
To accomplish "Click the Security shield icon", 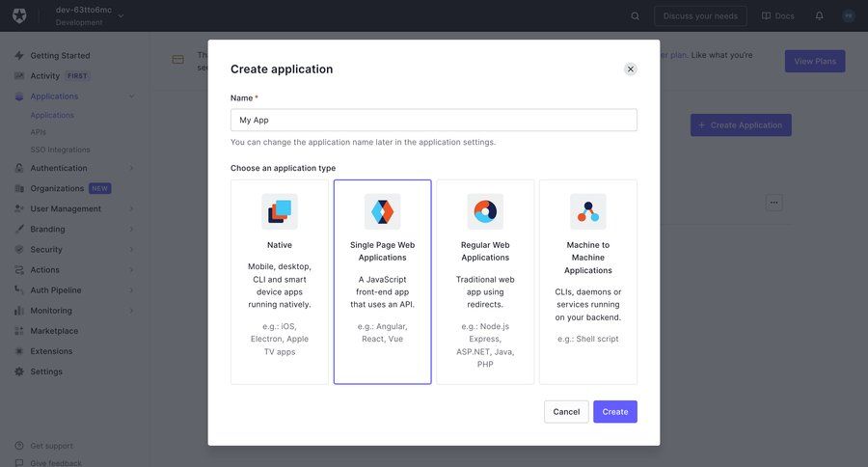I will tap(19, 249).
